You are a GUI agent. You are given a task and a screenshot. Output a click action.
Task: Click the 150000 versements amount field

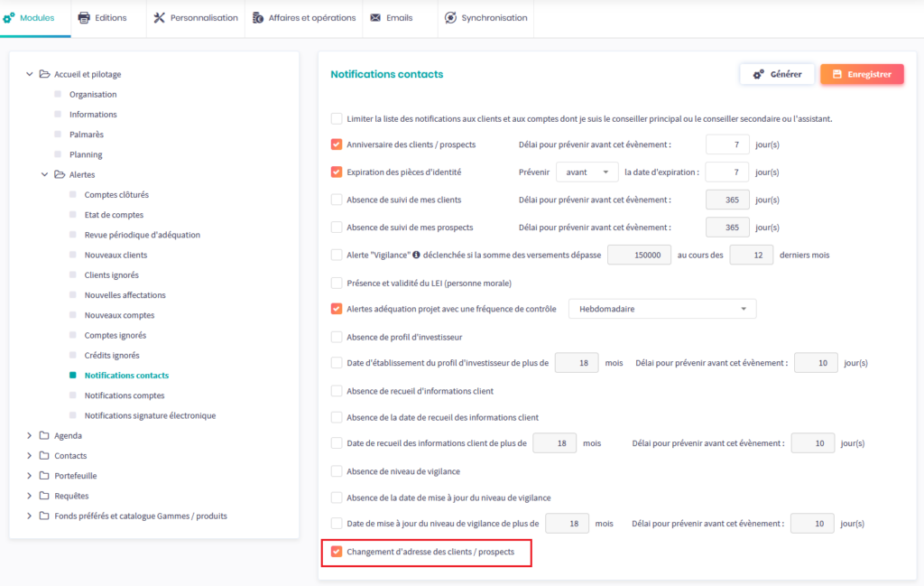(639, 256)
